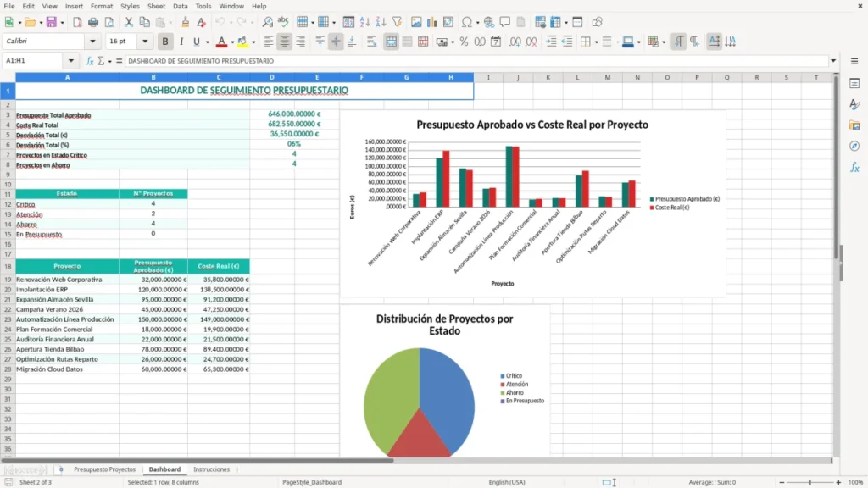Viewport: 868px width, 488px height.
Task: Open sidebar Navigator compass icon
Action: 854,146
